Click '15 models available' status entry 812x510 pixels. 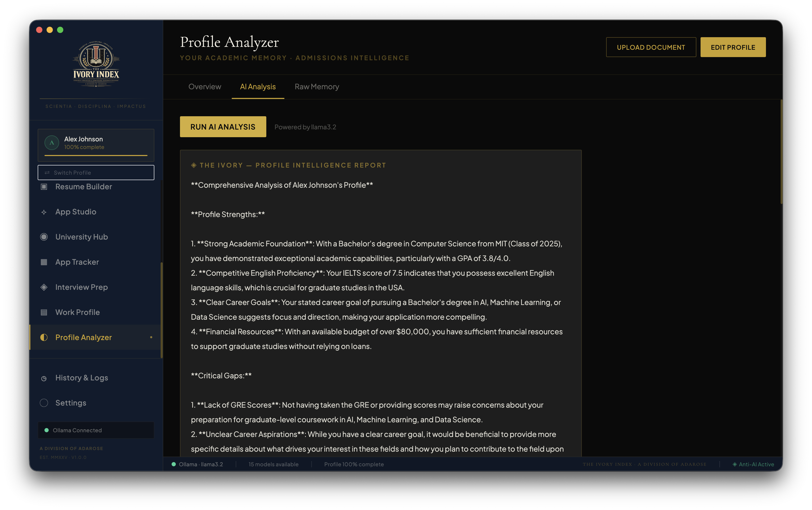click(273, 464)
